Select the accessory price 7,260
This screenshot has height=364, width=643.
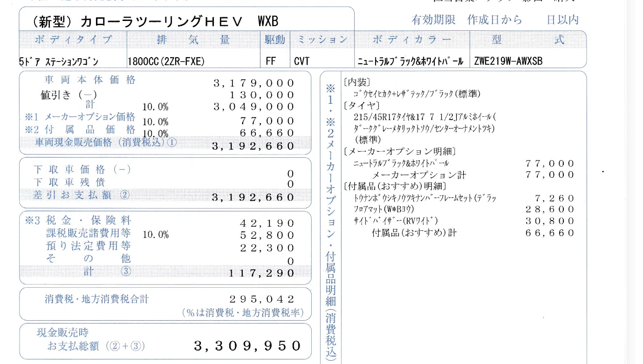(x=554, y=198)
